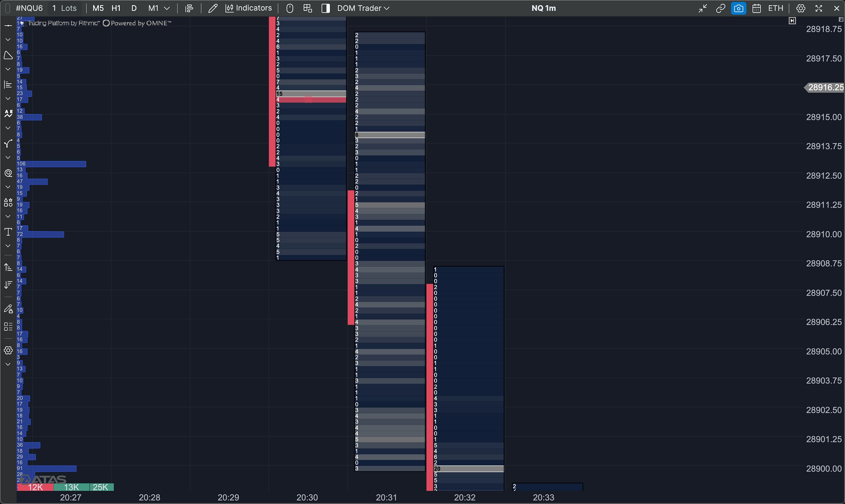Expand chevron below triangle shape tool
Viewport: 845px width, 504px height.
click(8, 69)
